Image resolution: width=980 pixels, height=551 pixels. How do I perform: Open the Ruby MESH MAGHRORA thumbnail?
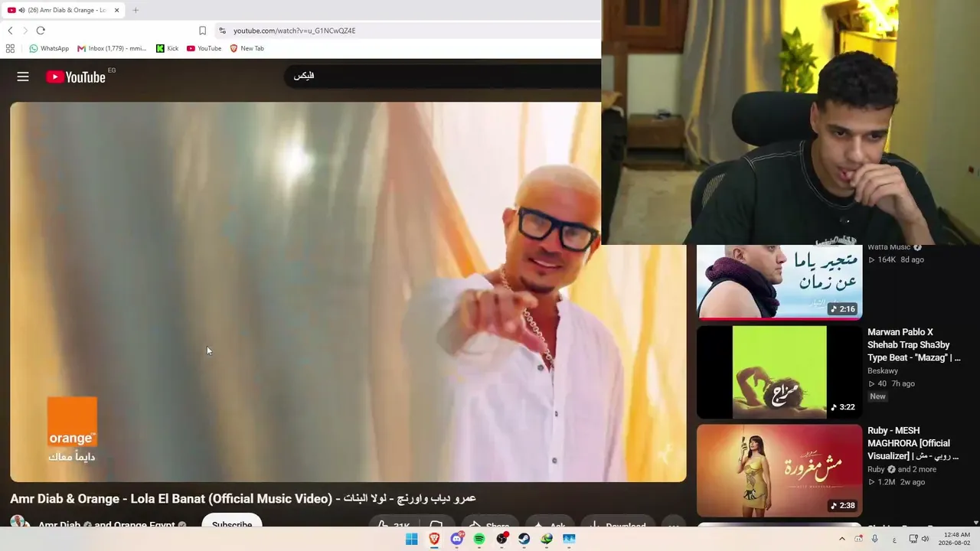779,471
